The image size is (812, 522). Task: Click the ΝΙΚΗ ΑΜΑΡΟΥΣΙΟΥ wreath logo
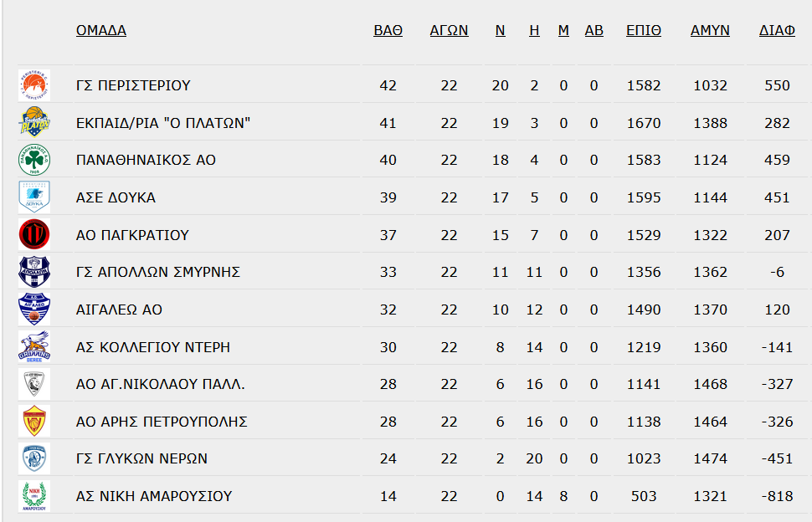34,496
